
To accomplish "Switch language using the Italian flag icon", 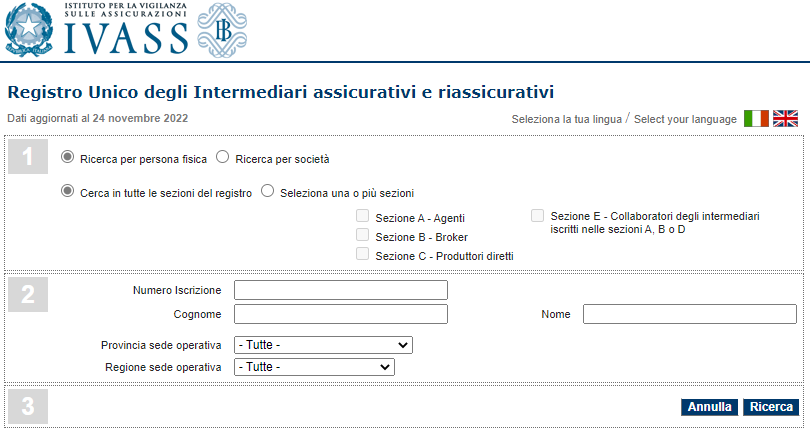I will 756,119.
